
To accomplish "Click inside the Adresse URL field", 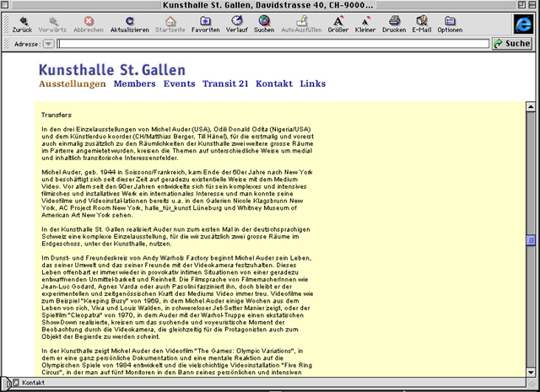I will [270, 43].
